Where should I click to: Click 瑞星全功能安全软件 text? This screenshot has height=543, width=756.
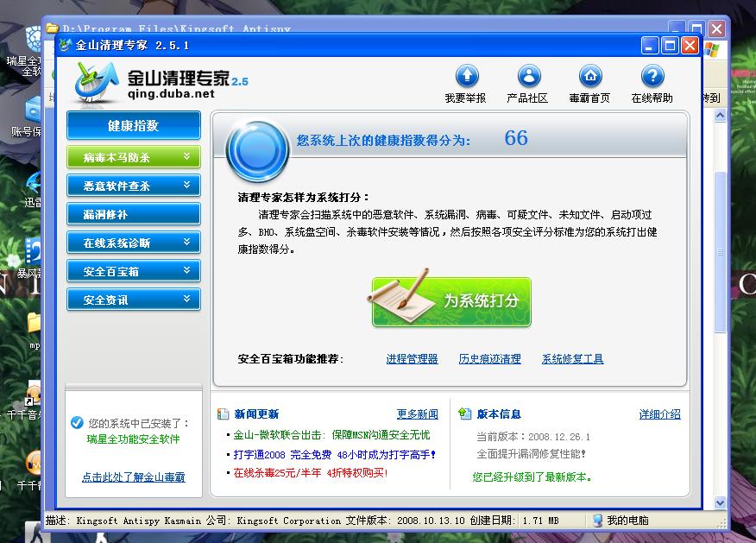[133, 439]
